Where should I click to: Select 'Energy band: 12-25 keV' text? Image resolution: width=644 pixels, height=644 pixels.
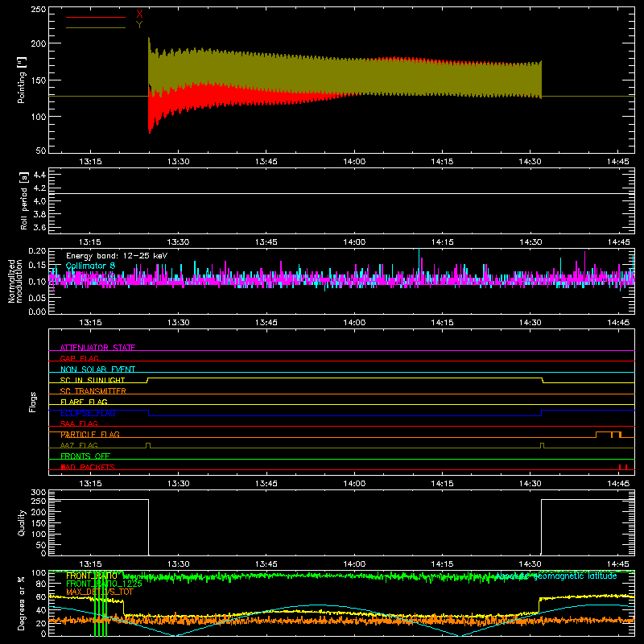[x=117, y=256]
